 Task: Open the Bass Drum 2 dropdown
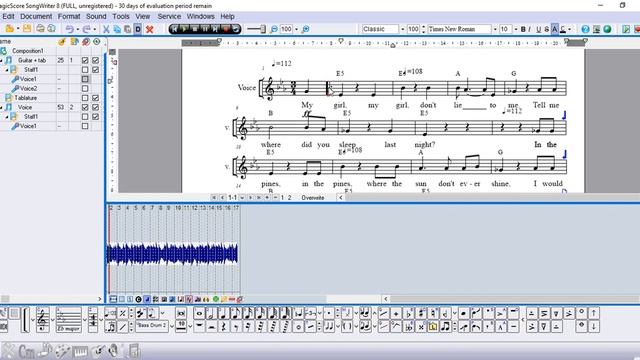(x=172, y=327)
